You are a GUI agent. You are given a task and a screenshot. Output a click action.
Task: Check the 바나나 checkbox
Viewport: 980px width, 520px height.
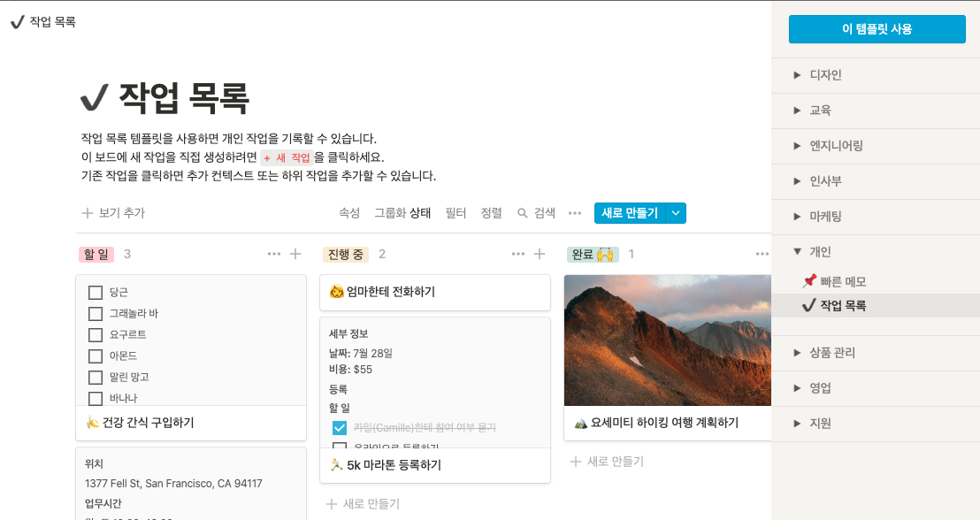[x=95, y=398]
